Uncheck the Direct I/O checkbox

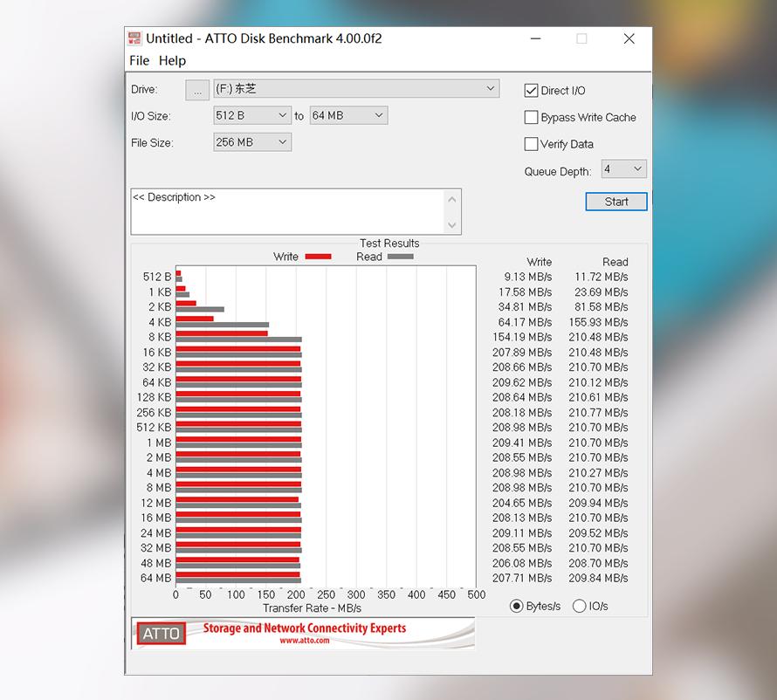tap(531, 91)
